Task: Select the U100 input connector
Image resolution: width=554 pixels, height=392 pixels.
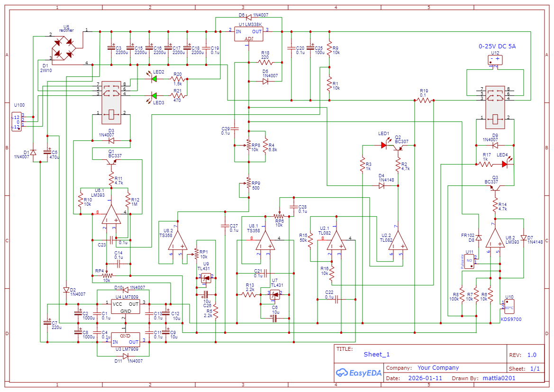Action: click(17, 121)
